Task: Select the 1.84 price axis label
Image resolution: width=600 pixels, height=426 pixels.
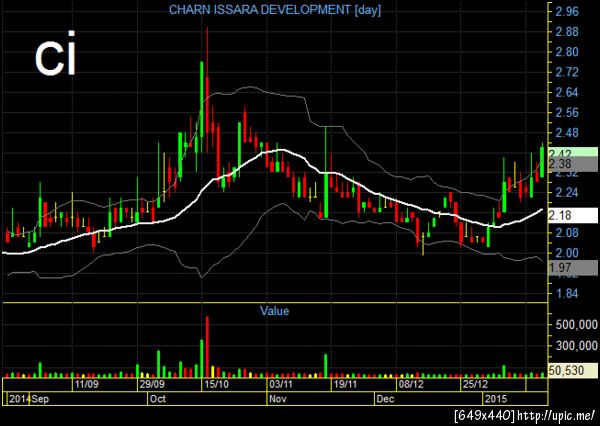Action: pyautogui.click(x=567, y=294)
